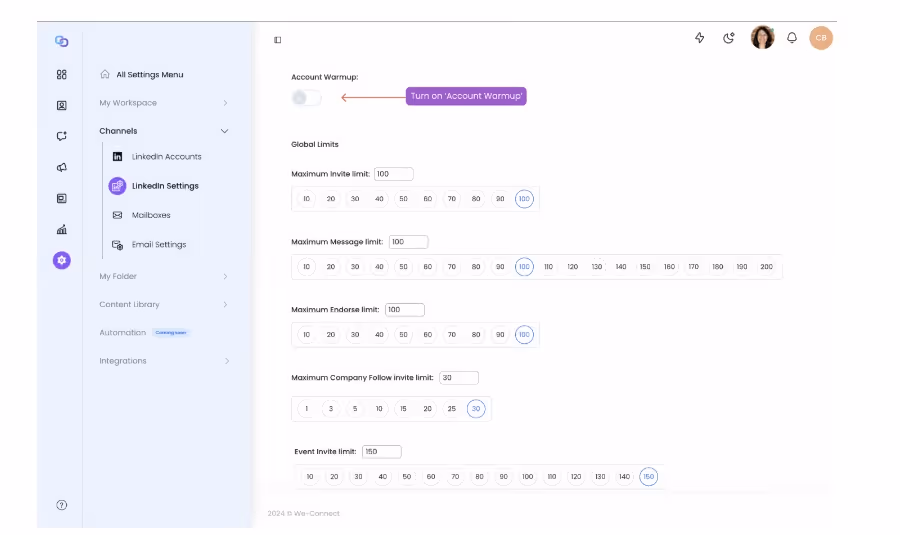The width and height of the screenshot is (900, 535).
Task: Select 150 for Maximum Message limit
Action: point(645,266)
